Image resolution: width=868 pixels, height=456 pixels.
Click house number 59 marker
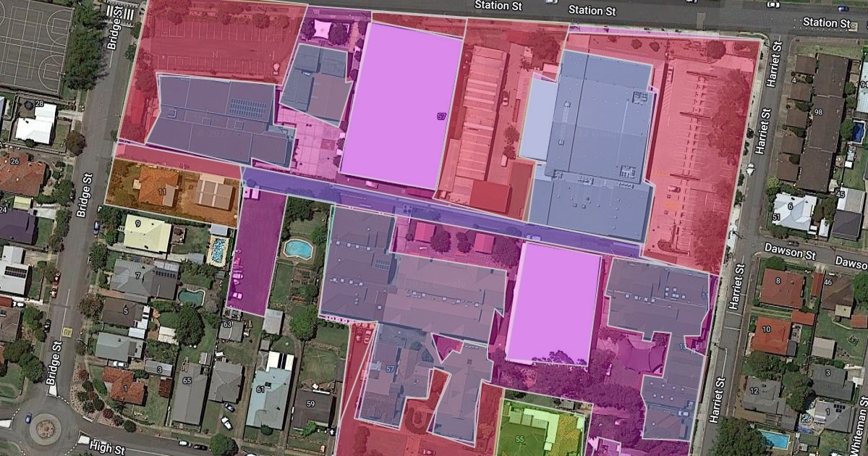click(310, 404)
